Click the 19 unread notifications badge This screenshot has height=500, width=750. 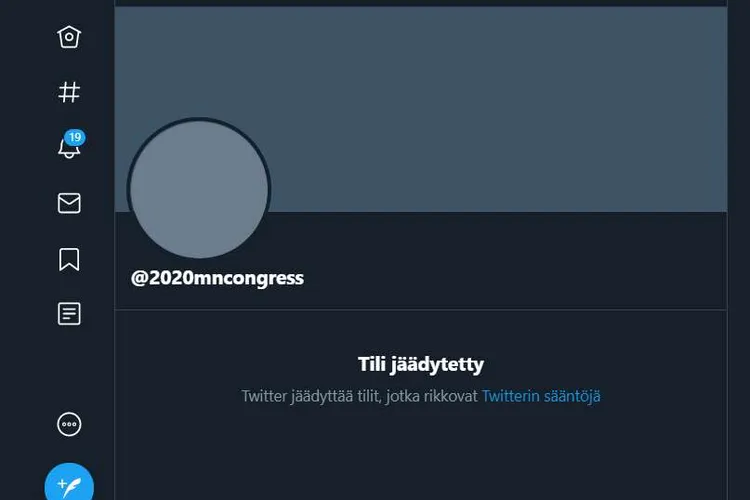(75, 138)
